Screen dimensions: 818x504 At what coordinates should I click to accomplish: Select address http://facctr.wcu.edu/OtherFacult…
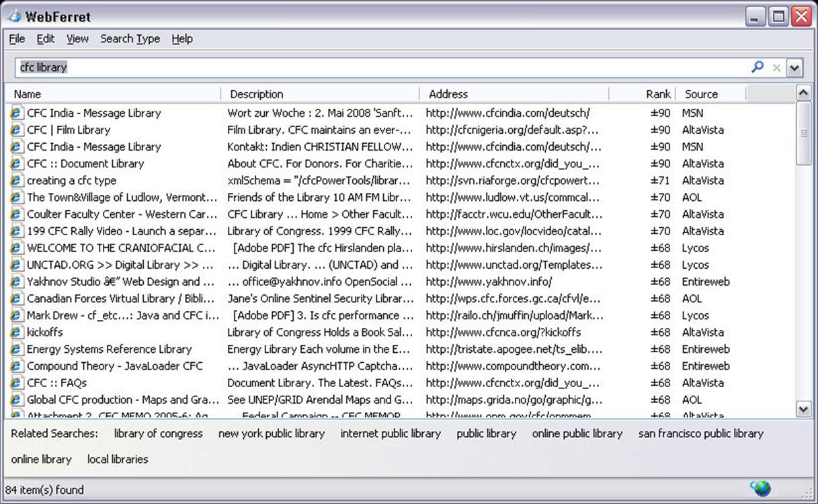click(514, 214)
